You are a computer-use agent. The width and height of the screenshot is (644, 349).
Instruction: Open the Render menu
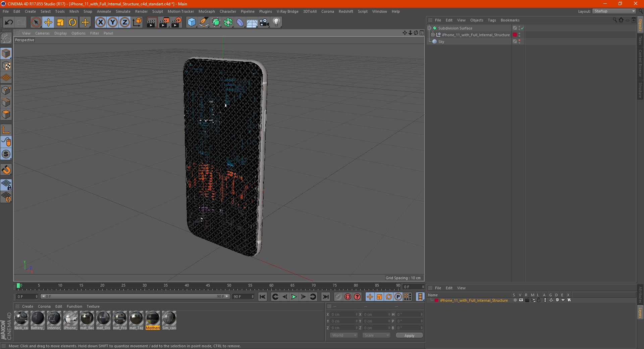click(x=141, y=11)
